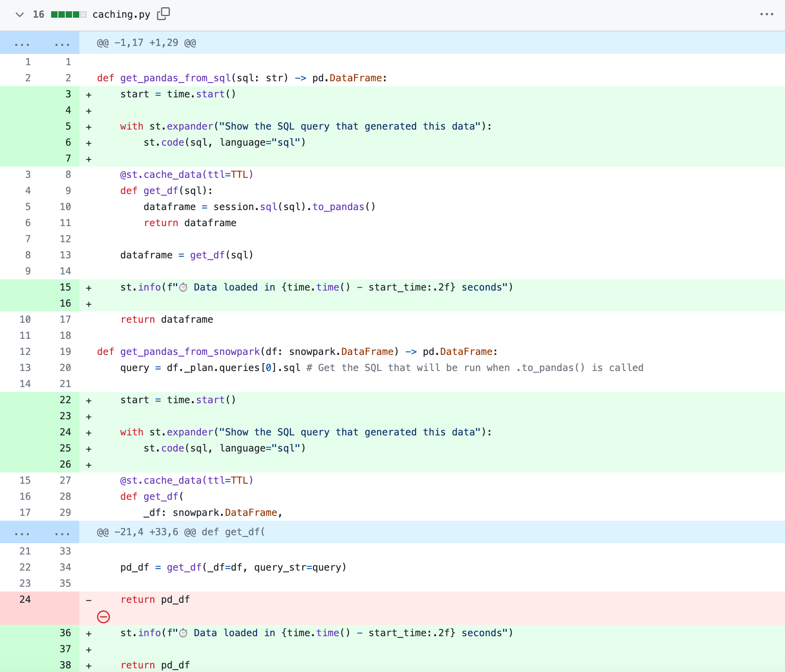Select new line number 38
This screenshot has width=785, height=672.
click(x=65, y=665)
